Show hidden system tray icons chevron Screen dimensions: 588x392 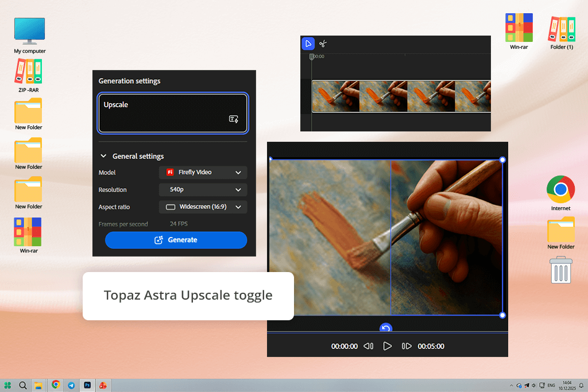[x=511, y=385]
